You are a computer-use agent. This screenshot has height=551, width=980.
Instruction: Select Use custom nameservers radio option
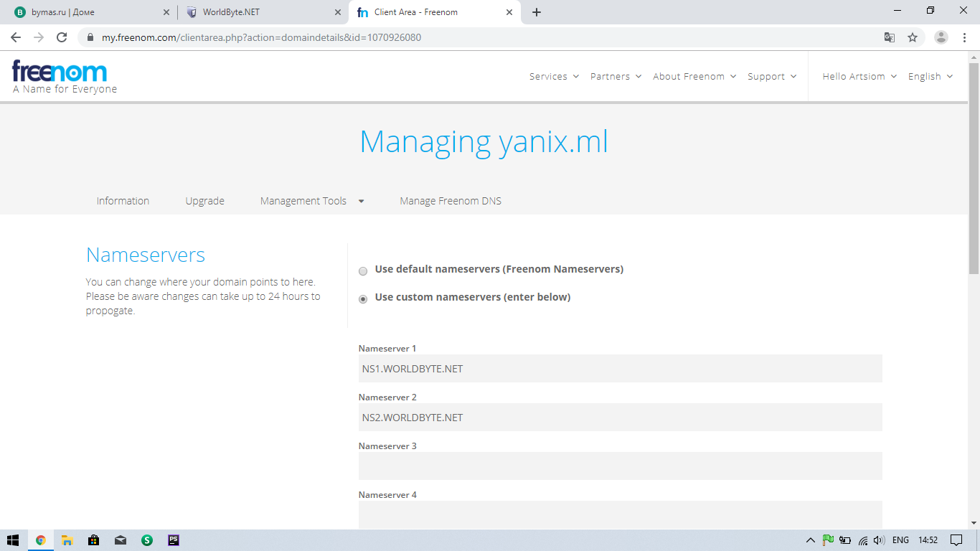[x=363, y=298]
